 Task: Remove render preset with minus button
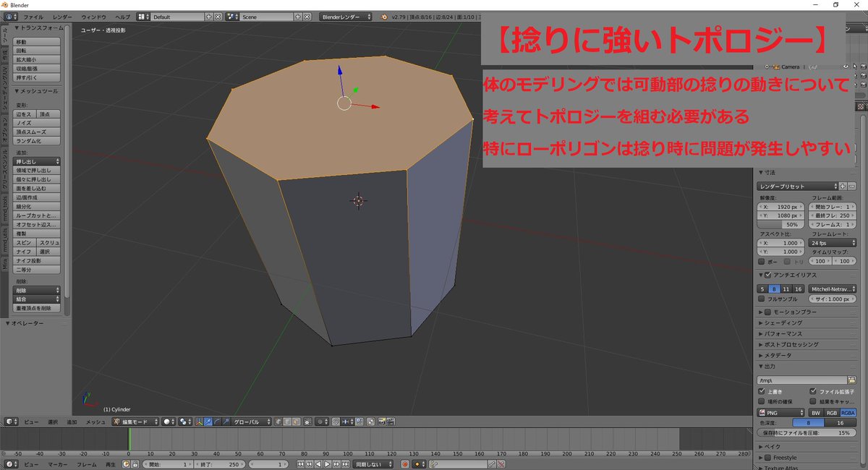pos(853,186)
